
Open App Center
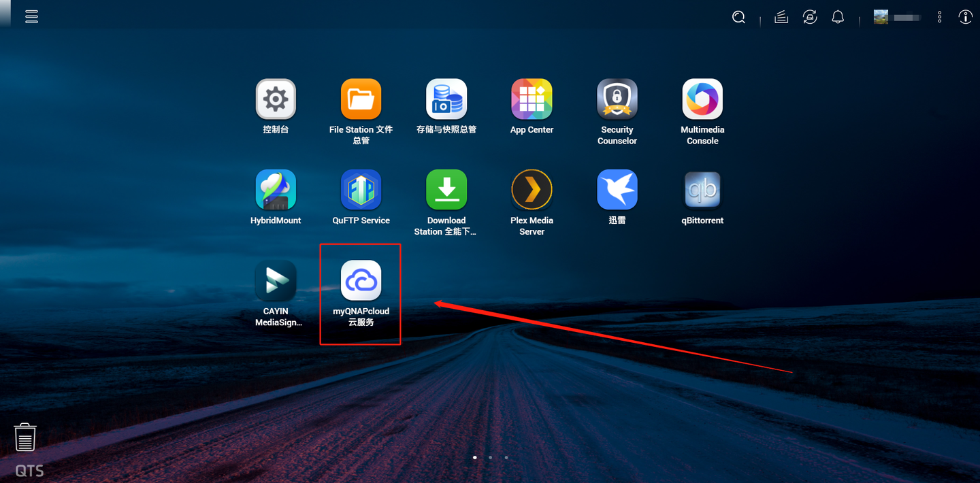coord(532,99)
